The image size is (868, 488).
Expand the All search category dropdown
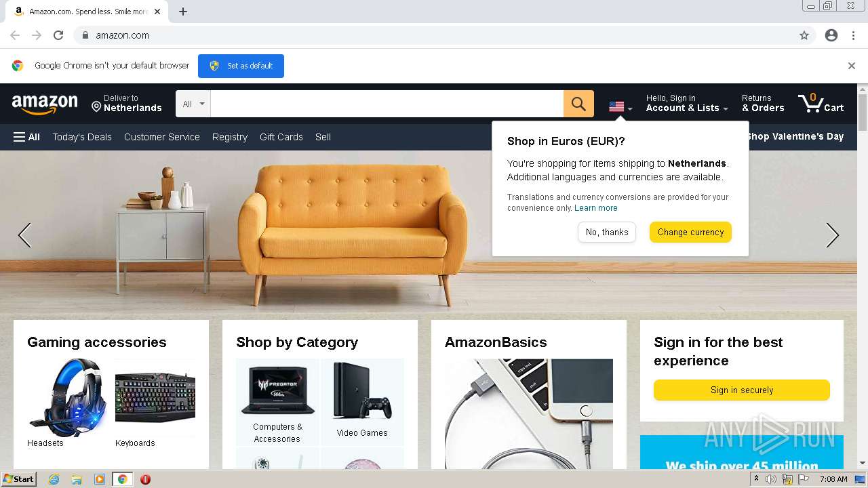coord(193,104)
